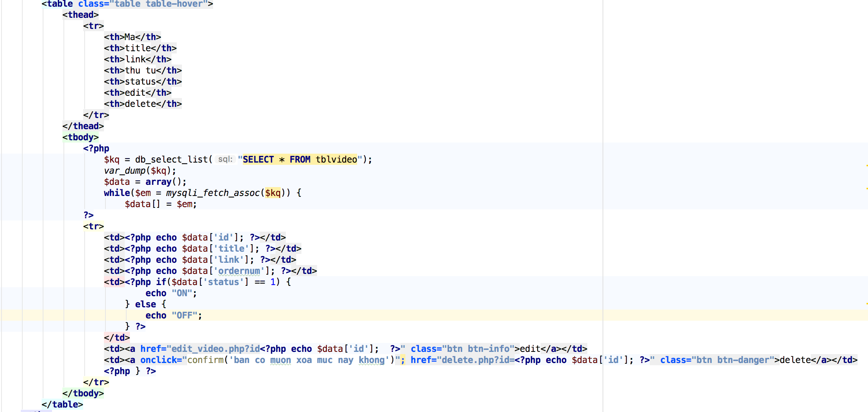The image size is (868, 412).
Task: Click the var_dump($kq) function call
Action: 140,170
